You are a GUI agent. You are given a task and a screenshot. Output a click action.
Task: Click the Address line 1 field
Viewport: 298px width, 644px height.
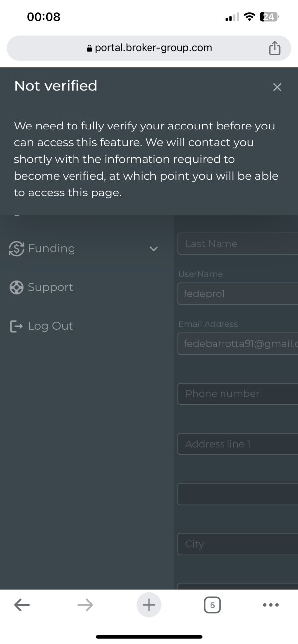click(238, 444)
